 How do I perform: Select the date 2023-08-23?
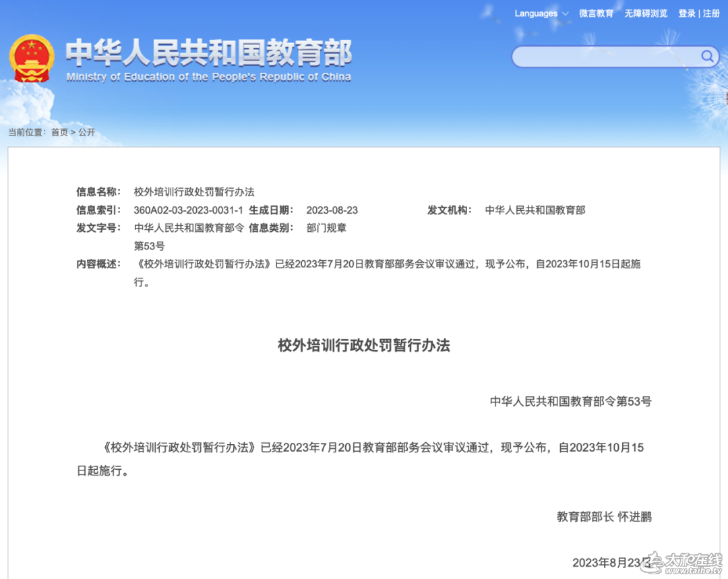(x=332, y=210)
